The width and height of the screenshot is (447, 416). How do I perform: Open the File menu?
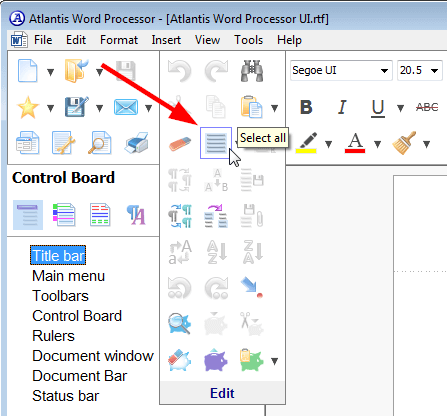click(43, 40)
